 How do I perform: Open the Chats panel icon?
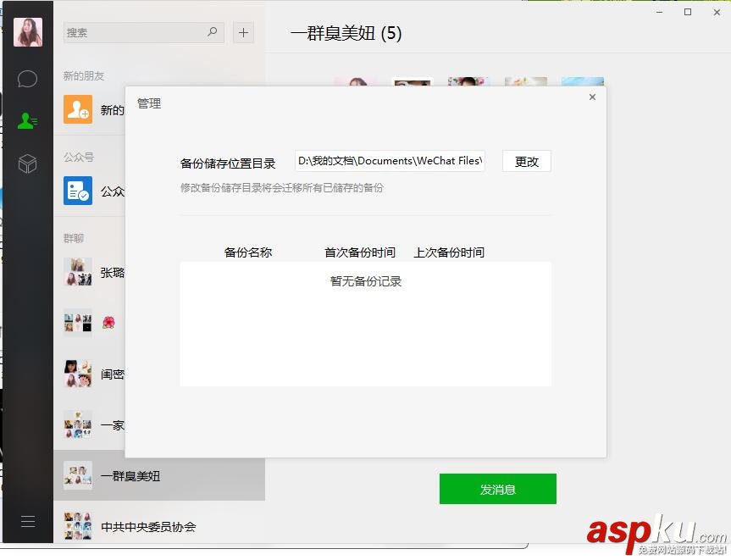tap(27, 78)
